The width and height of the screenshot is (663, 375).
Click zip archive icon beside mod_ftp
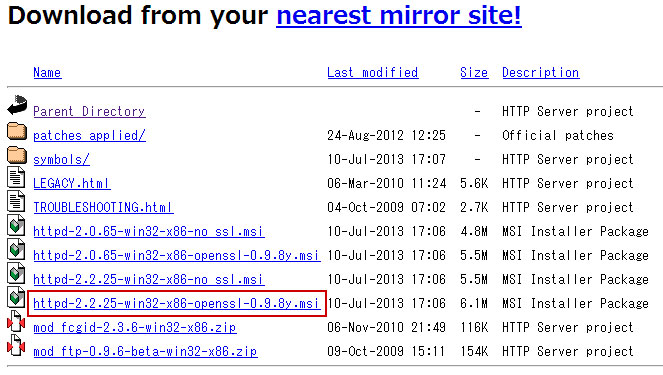tap(16, 345)
